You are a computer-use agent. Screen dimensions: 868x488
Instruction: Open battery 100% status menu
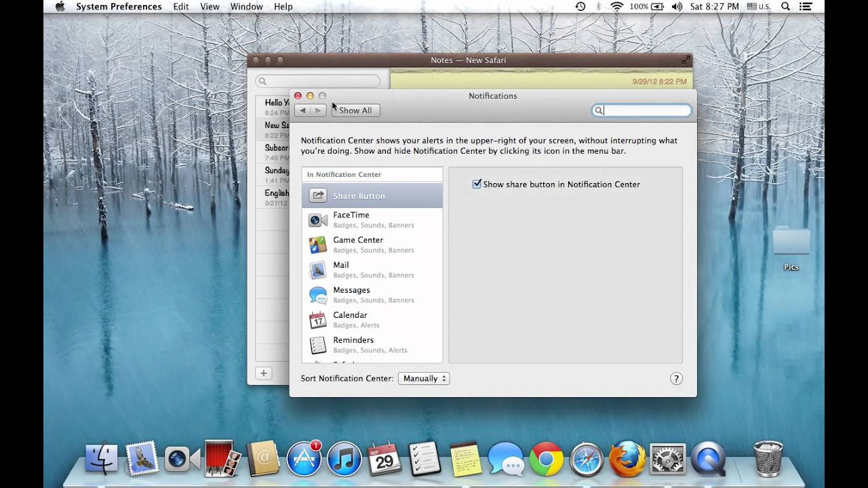click(648, 7)
